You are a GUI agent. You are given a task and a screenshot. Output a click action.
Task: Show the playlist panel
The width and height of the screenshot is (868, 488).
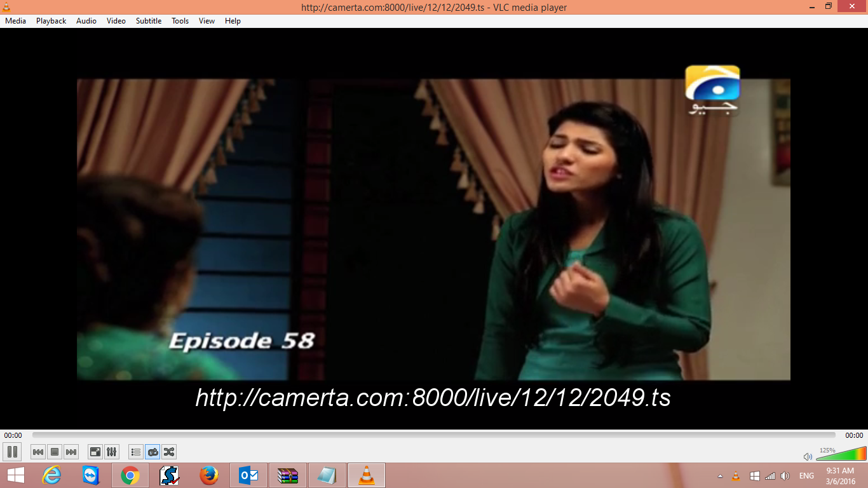pyautogui.click(x=136, y=452)
